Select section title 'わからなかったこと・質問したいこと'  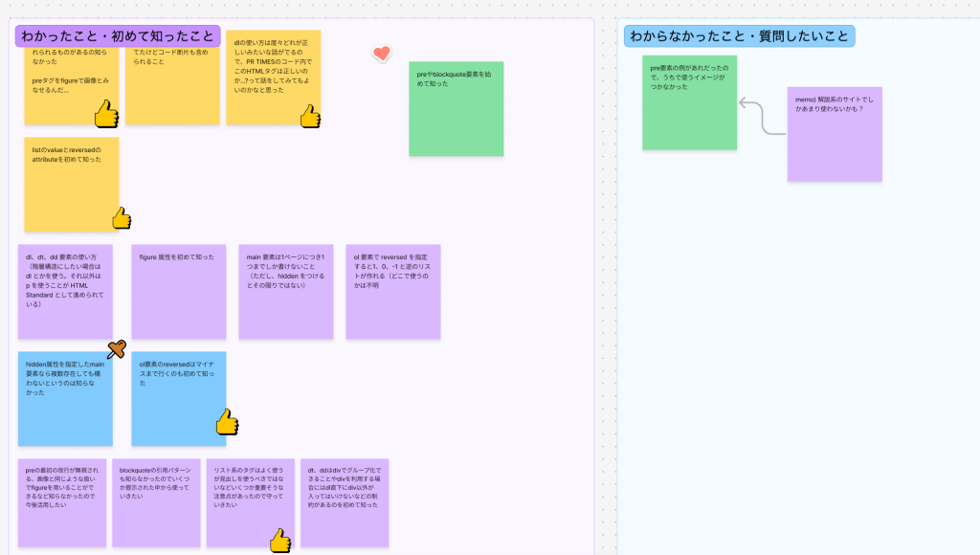[739, 36]
